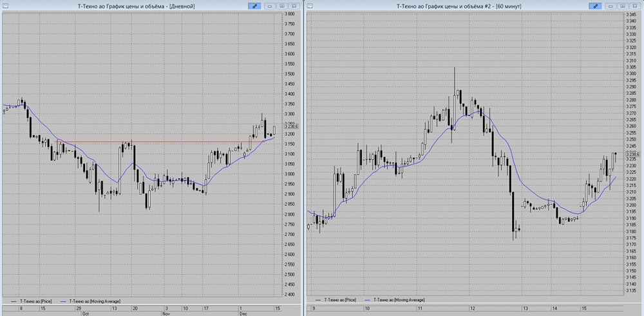This screenshot has height=316, width=644.
Task: Maximize the daily chart window
Action: pos(282,6)
